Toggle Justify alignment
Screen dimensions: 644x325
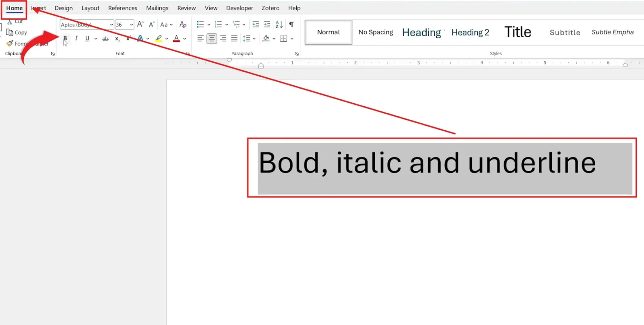234,39
